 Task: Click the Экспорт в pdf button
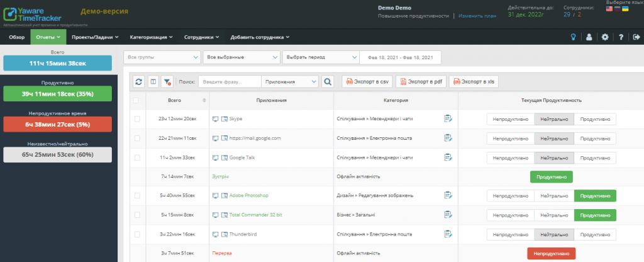coord(419,81)
